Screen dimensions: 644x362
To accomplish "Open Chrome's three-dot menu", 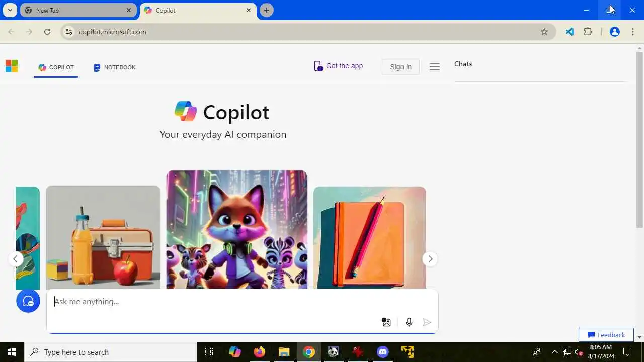I will click(633, 32).
